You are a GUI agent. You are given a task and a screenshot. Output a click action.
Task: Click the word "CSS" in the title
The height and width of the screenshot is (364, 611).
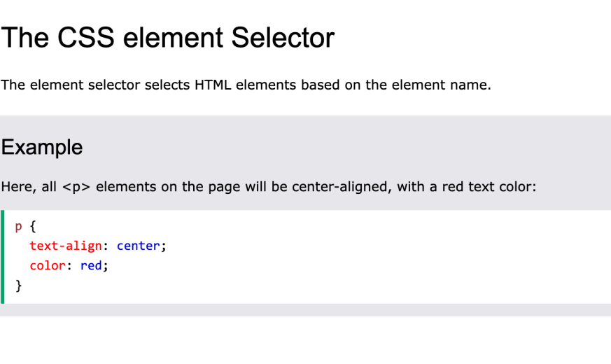(85, 38)
